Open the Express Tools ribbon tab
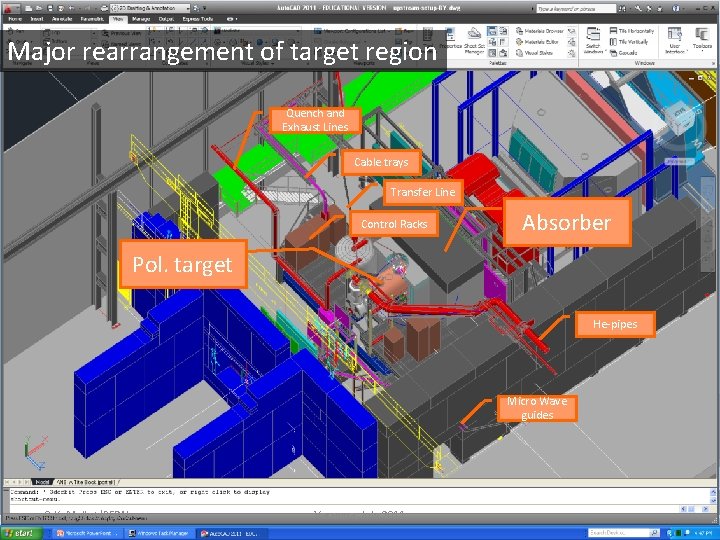 point(197,19)
